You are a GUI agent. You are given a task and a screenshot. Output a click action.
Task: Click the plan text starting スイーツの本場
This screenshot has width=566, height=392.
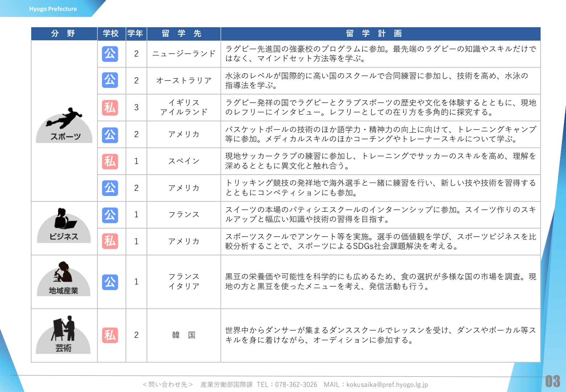pyautogui.click(x=381, y=215)
